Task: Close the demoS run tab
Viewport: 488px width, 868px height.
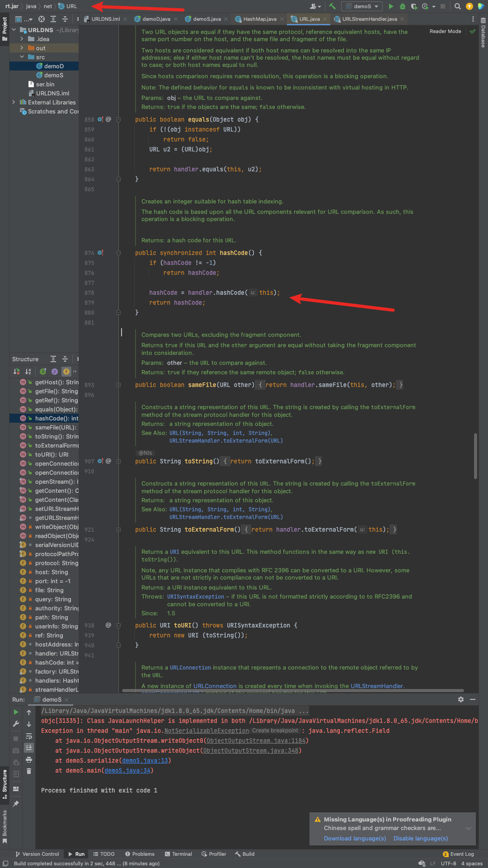Action: click(x=66, y=699)
